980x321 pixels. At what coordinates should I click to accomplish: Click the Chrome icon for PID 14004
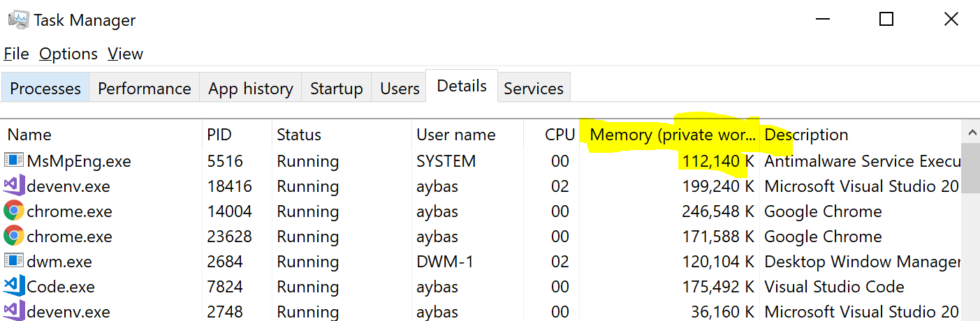pos(13,211)
